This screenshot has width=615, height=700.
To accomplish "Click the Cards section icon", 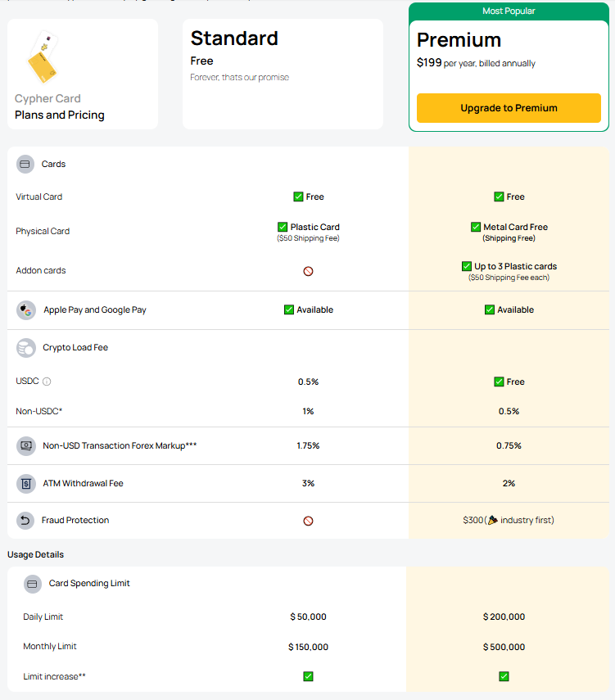I will click(x=25, y=164).
